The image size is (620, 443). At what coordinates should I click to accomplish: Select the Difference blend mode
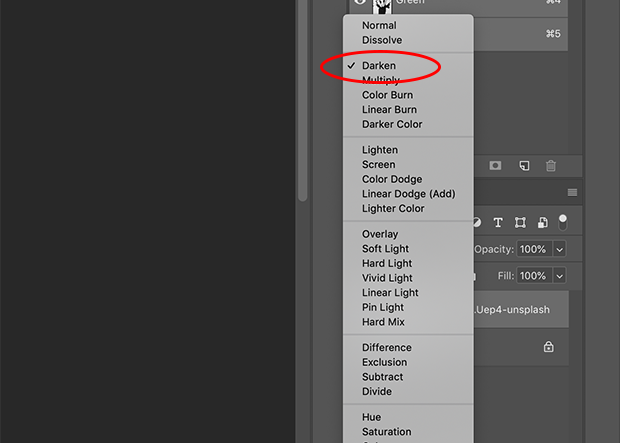(408, 348)
